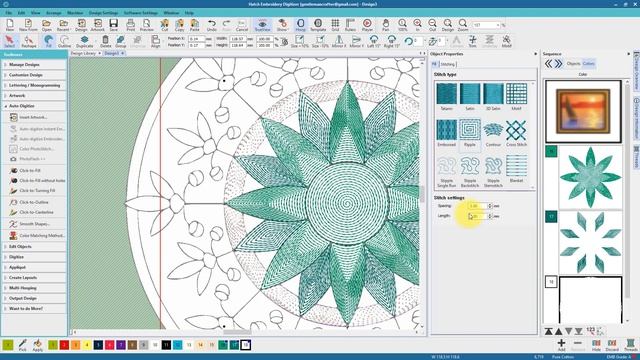Open the Help menu

tap(189, 13)
